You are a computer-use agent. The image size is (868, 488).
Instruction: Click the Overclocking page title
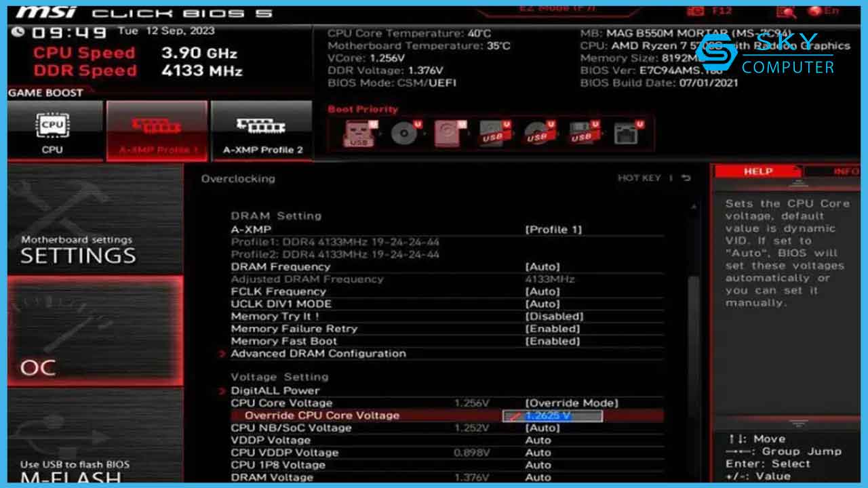click(x=238, y=179)
